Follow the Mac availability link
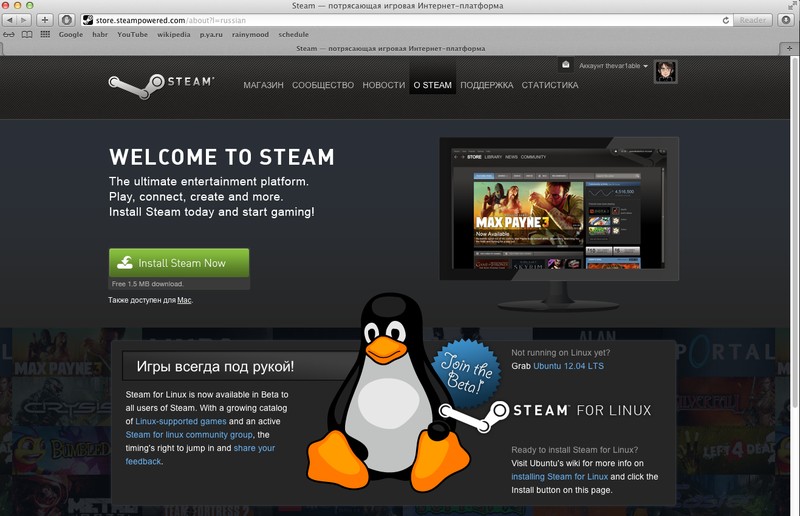Image resolution: width=800 pixels, height=516 pixels. [x=184, y=300]
